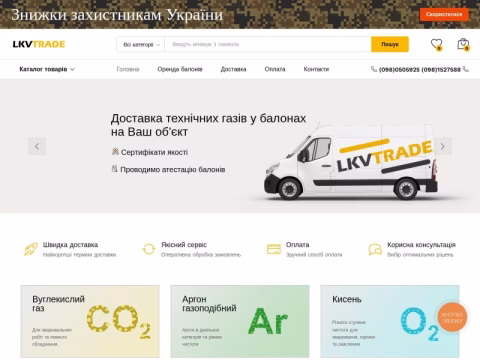The image size is (480, 360).
Task: Open the Аргон газоподібний Ar card
Action: [x=240, y=321]
